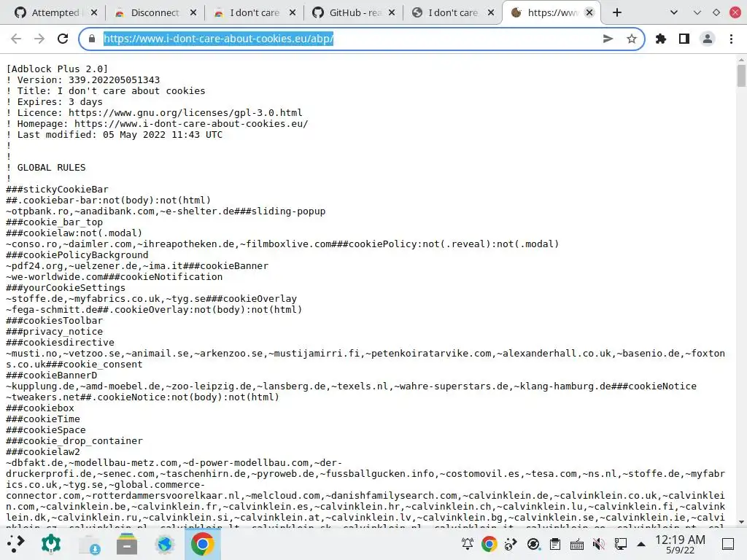Viewport: 747px width, 560px height.
Task: Click Chrome icon in taskbar
Action: click(x=203, y=544)
